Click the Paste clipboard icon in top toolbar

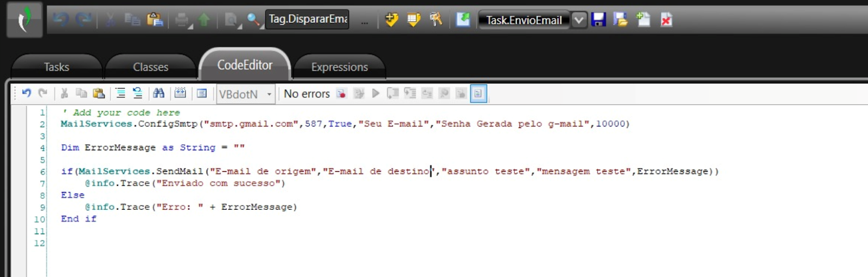[155, 20]
